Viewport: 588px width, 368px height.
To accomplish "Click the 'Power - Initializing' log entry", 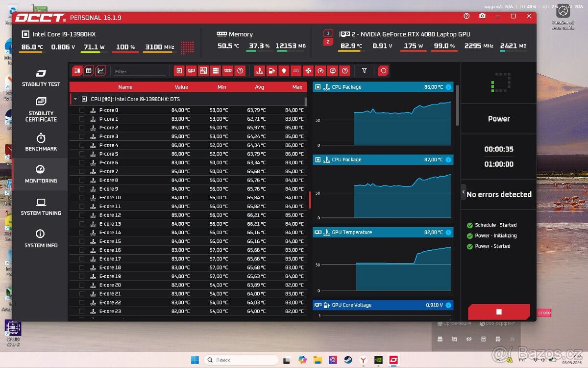I will (x=495, y=236).
